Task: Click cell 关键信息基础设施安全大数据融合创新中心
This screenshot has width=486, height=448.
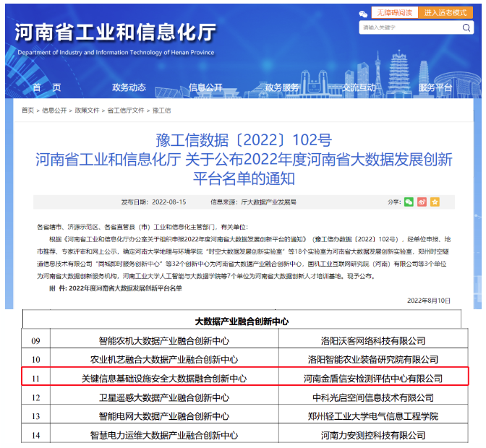Action: click(164, 379)
